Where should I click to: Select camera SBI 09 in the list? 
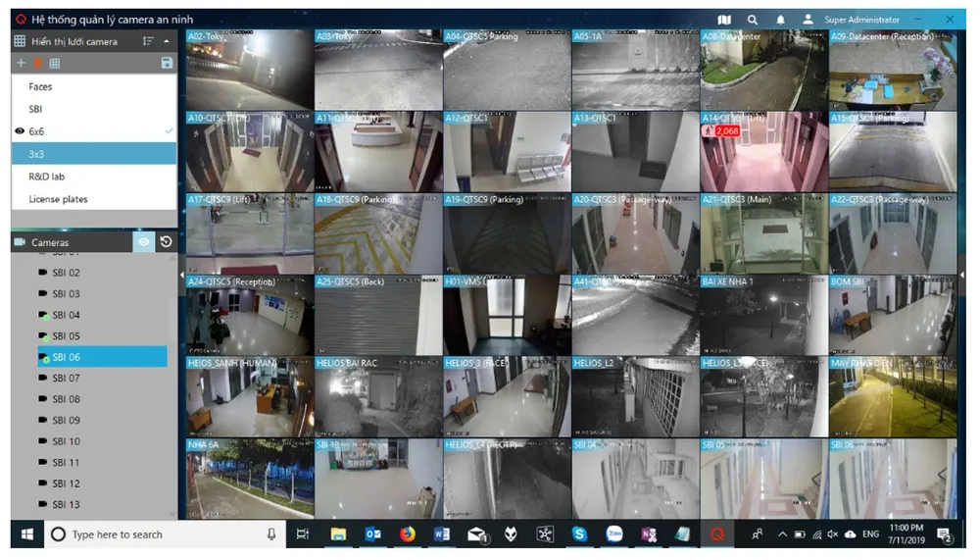point(102,421)
